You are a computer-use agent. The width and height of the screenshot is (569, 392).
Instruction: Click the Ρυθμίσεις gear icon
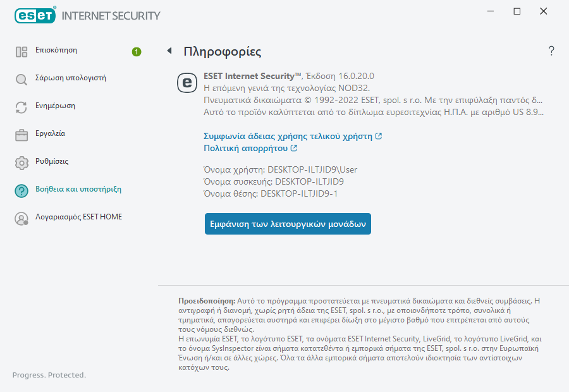point(21,163)
